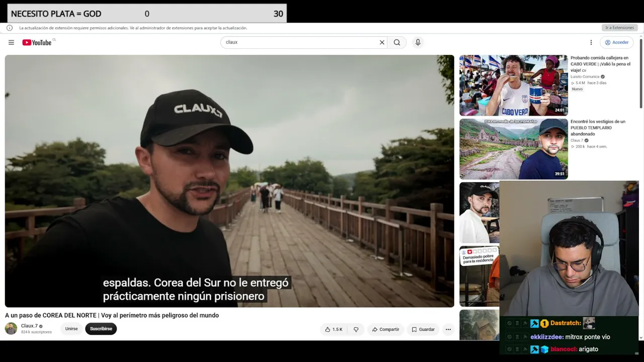Open 'Probando comida callejera en CABO VERDE' title
Image resolution: width=644 pixels, height=362 pixels.
[x=600, y=64]
